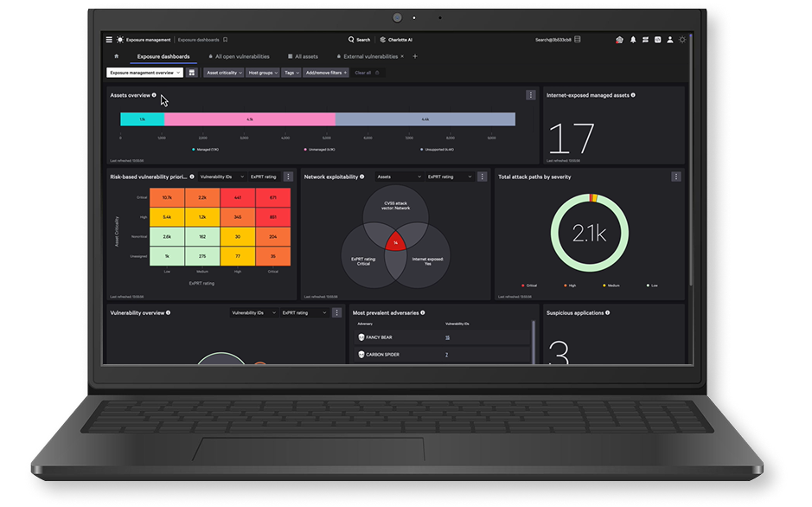Click info icon next to Network exploitability

[x=361, y=176]
